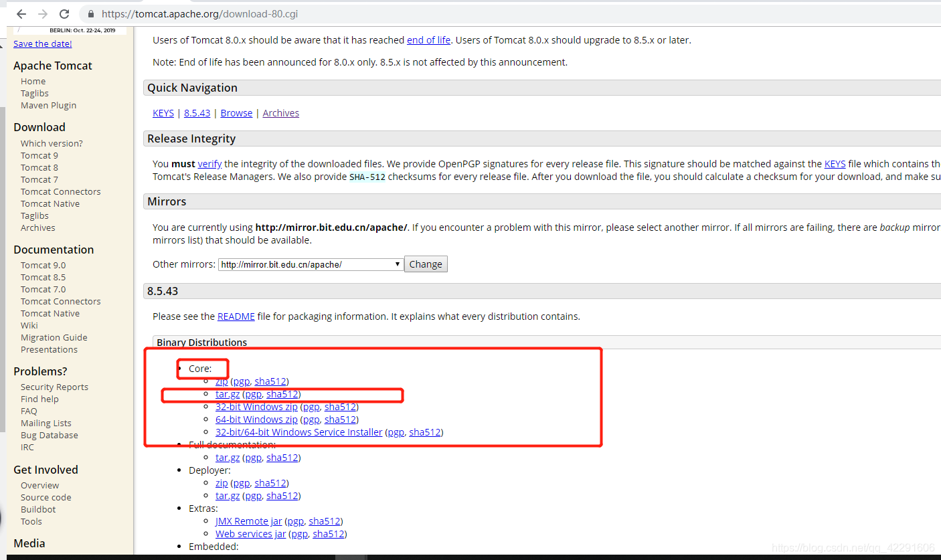The image size is (941, 560).
Task: Open Tools under Get Involved
Action: click(x=31, y=521)
